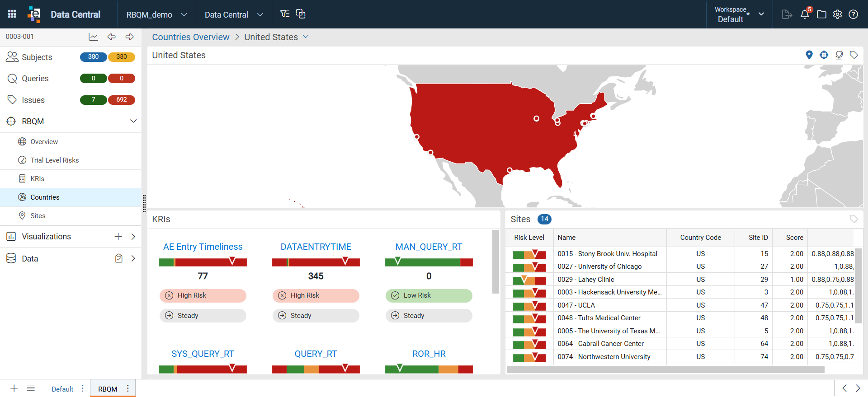Image resolution: width=868 pixels, height=397 pixels.
Task: Open QUERY_RT KRI link
Action: [x=316, y=354]
